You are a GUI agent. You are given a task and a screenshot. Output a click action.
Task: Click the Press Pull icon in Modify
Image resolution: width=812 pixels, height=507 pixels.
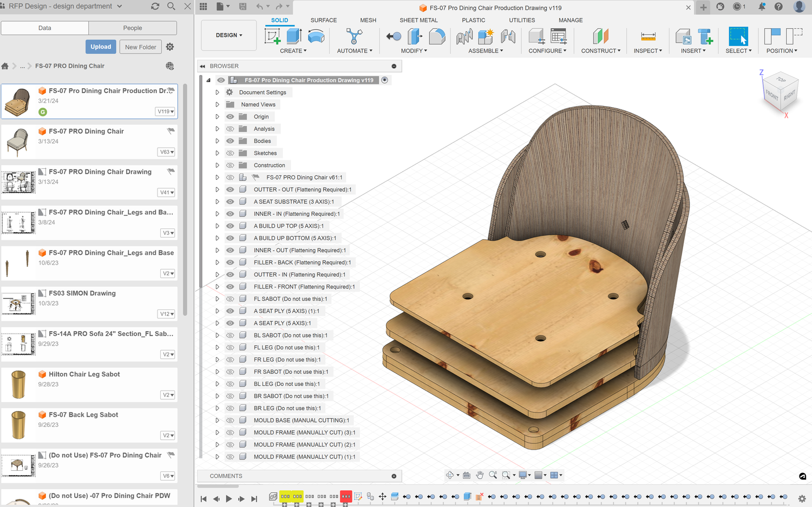[415, 36]
